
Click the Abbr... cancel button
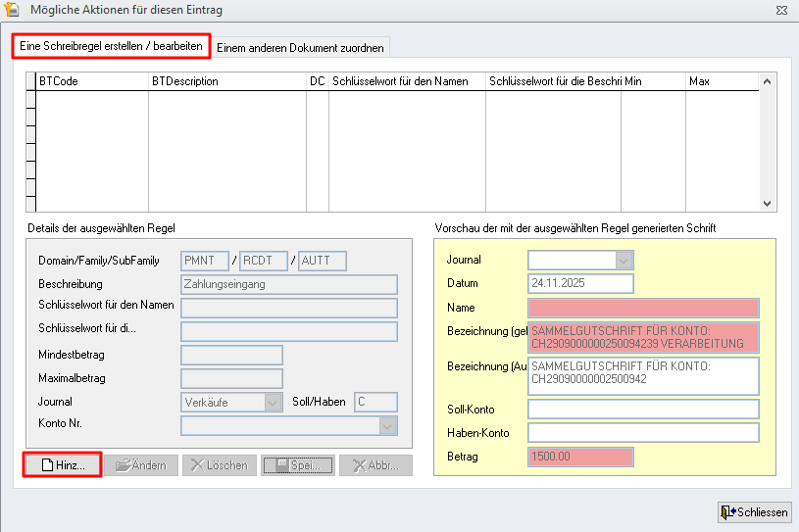[x=375, y=465]
